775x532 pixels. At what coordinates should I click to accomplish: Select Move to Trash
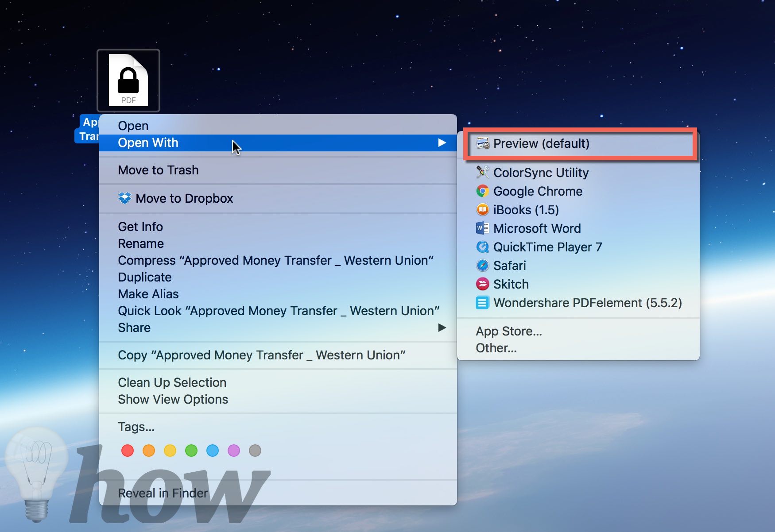[278, 170]
